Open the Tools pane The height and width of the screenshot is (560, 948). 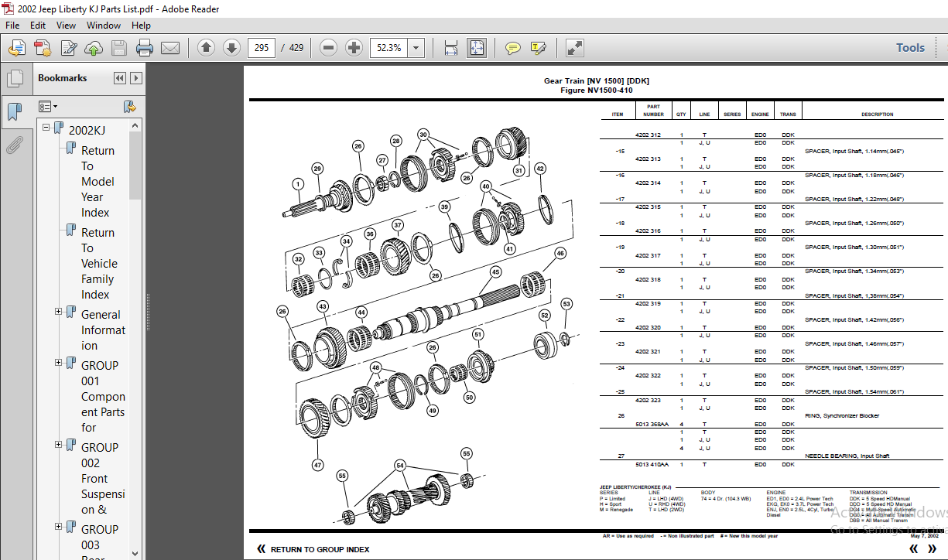tap(910, 48)
